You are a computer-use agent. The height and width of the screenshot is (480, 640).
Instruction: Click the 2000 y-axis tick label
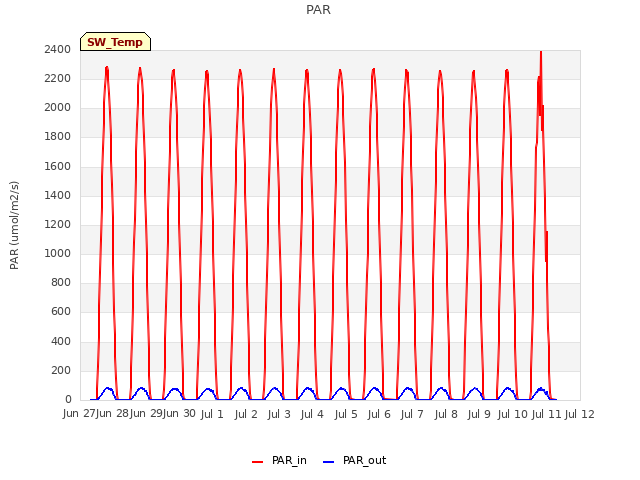coord(58,108)
